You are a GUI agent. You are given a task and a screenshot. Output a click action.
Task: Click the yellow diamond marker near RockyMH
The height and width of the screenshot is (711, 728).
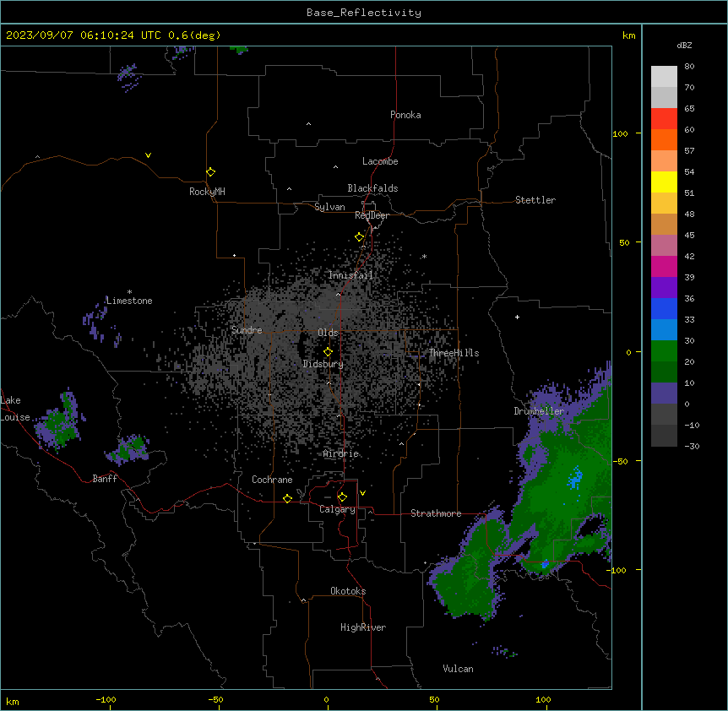coord(210,171)
